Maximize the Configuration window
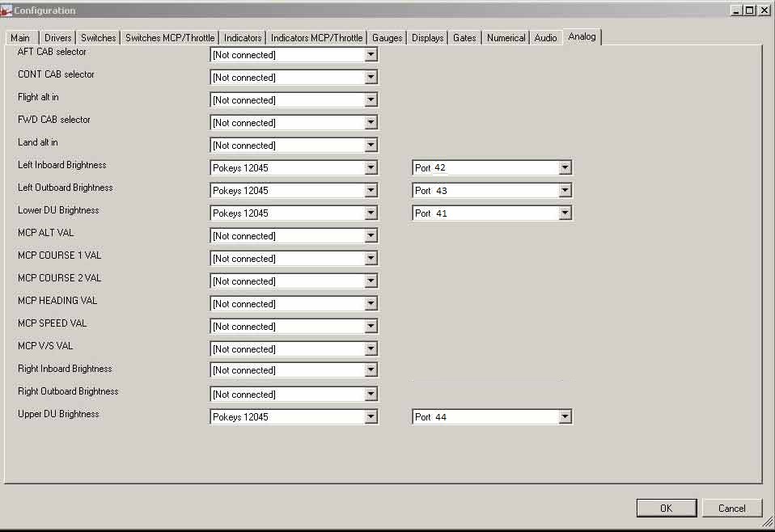The image size is (775, 532). tap(750, 11)
